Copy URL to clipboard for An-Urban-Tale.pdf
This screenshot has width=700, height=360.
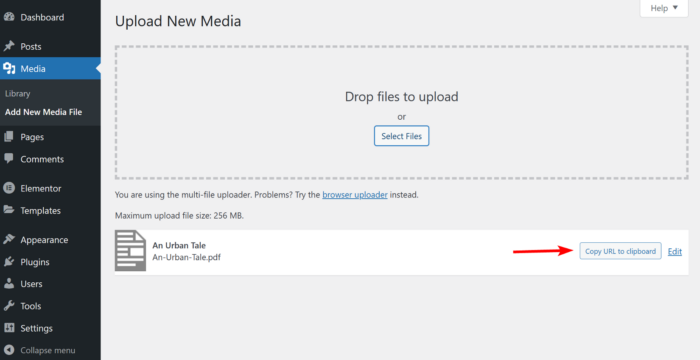tap(620, 251)
